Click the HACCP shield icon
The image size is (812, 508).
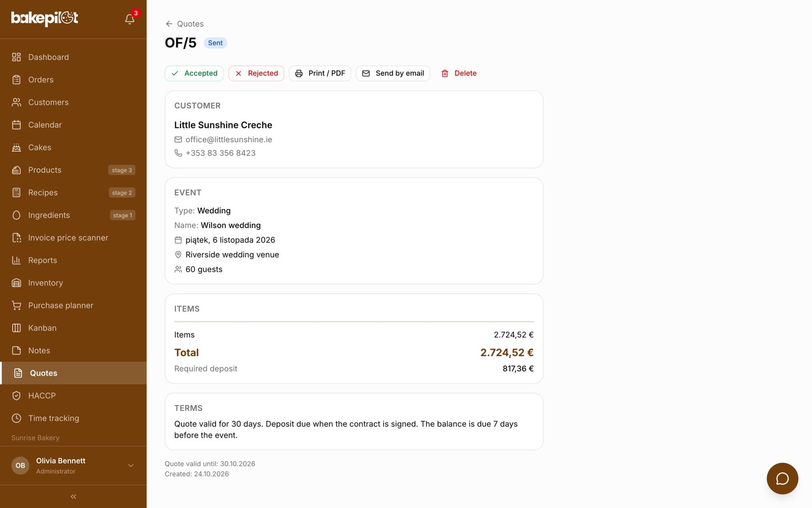click(x=17, y=396)
